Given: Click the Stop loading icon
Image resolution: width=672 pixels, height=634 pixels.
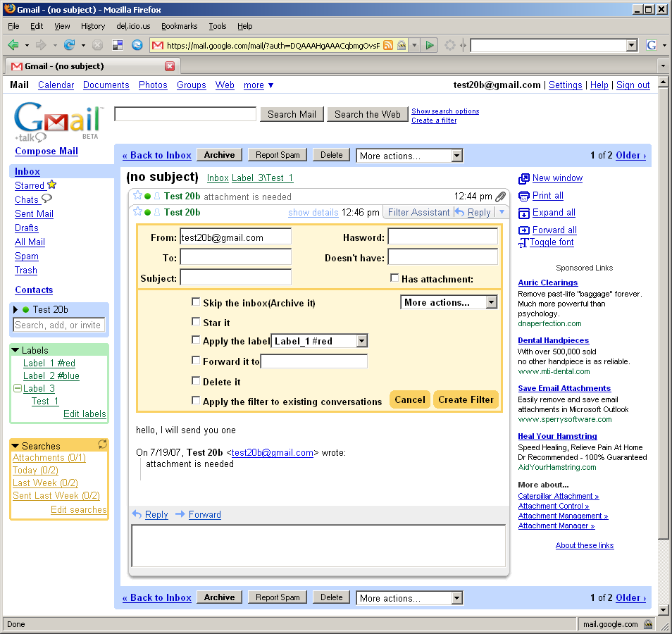Looking at the screenshot, I should coord(98,45).
